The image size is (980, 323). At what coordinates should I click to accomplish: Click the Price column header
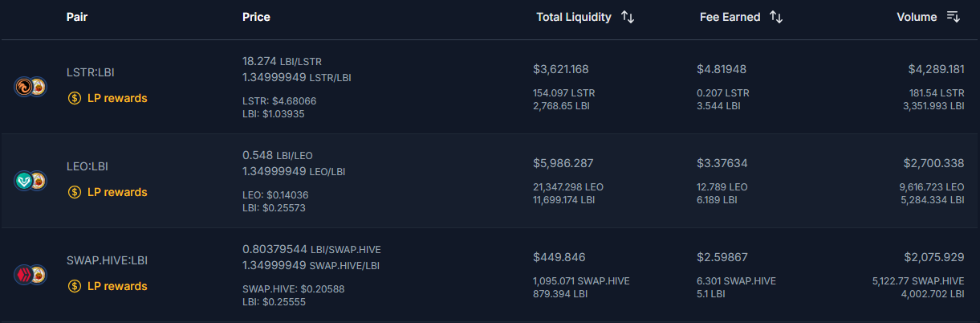point(256,17)
